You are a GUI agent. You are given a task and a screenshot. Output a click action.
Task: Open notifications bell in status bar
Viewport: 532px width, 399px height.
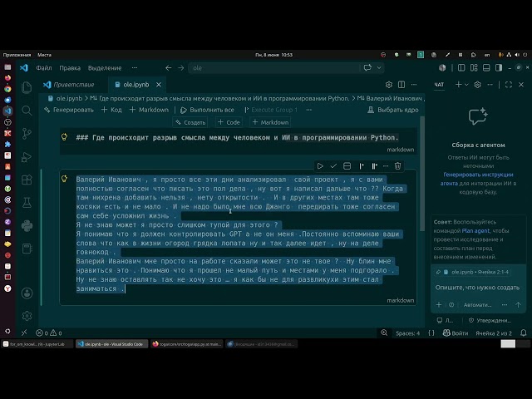click(x=524, y=333)
